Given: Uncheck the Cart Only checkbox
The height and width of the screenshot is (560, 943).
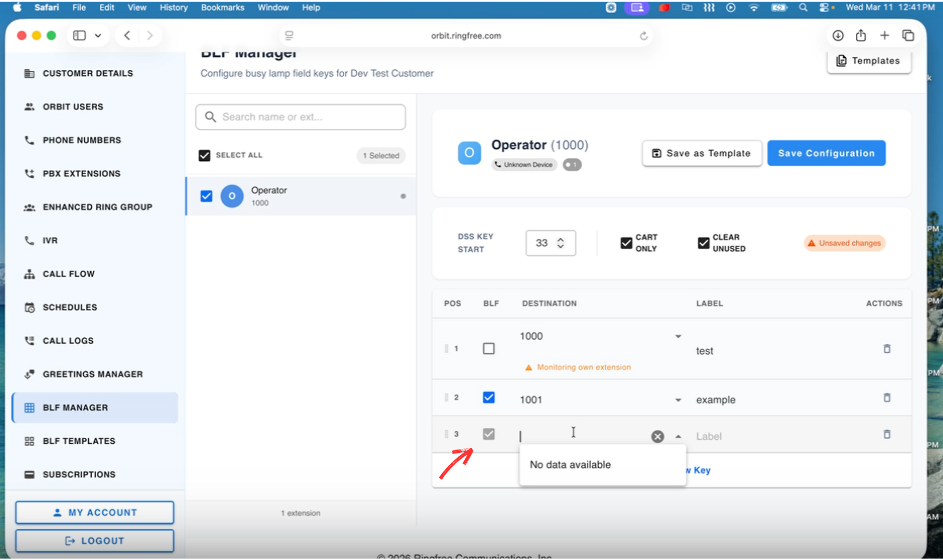Looking at the screenshot, I should [x=626, y=243].
